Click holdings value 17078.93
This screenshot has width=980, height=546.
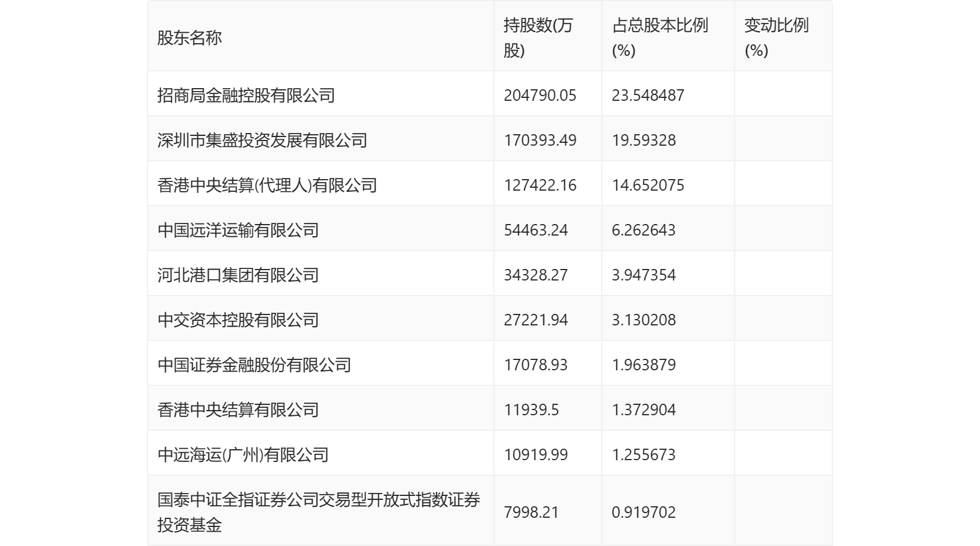click(536, 365)
